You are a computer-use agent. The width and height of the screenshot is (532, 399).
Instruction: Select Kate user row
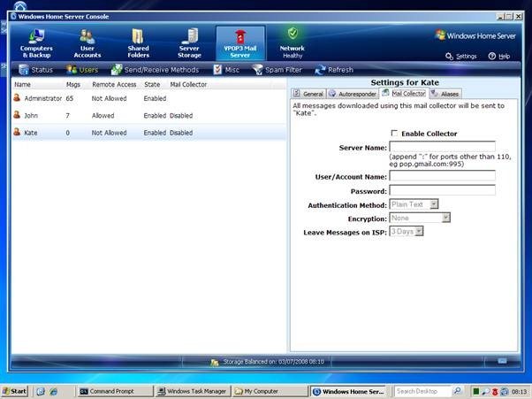(x=148, y=133)
